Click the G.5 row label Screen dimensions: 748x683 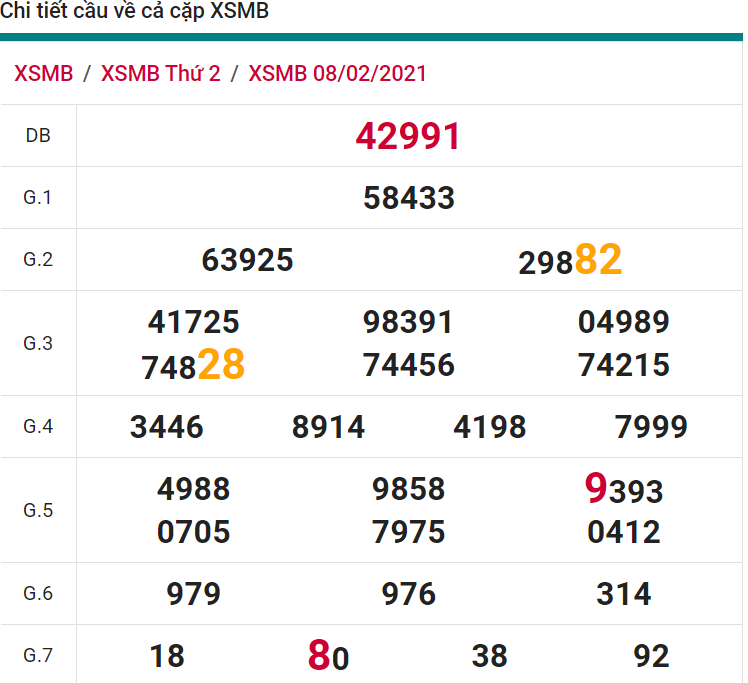point(38,510)
